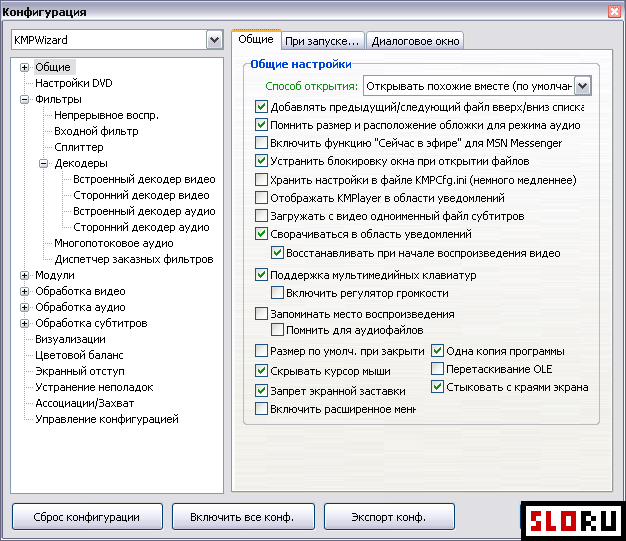Select Устранение неполадок in the tree

(x=94, y=387)
